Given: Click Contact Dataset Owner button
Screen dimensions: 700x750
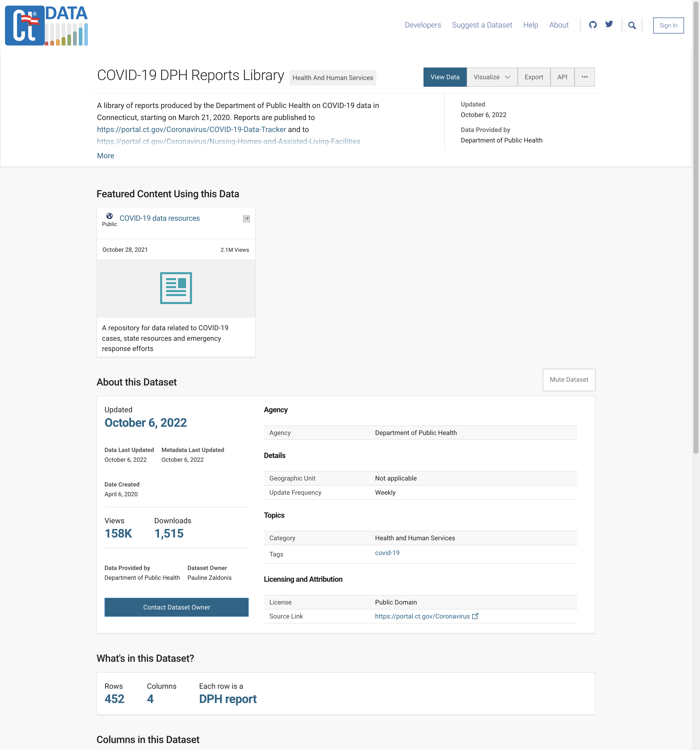Looking at the screenshot, I should [176, 607].
